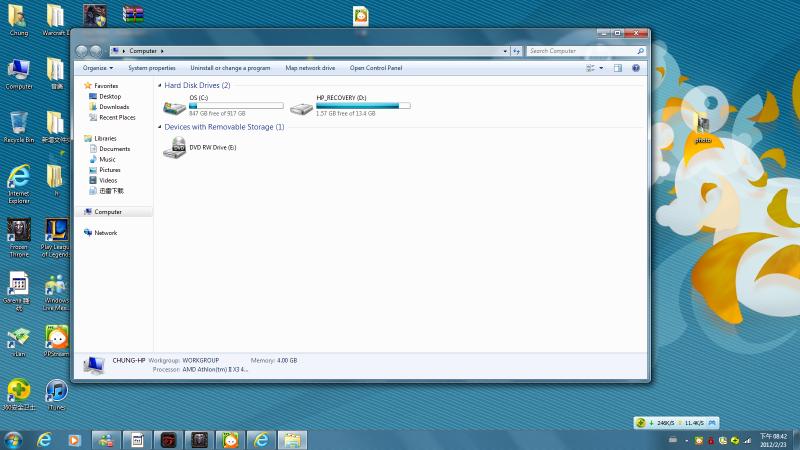The height and width of the screenshot is (450, 800).
Task: Open the view options dropdown arrow
Action: (601, 68)
